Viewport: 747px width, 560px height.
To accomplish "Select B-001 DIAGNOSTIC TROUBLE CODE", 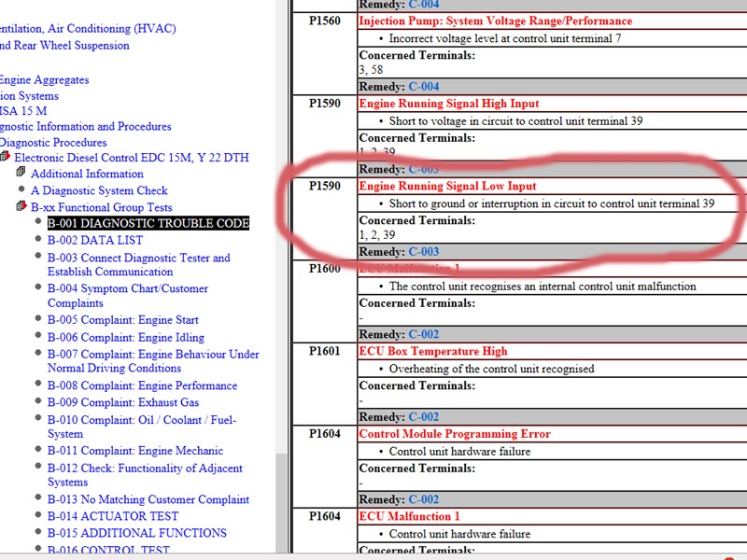I will click(x=148, y=223).
